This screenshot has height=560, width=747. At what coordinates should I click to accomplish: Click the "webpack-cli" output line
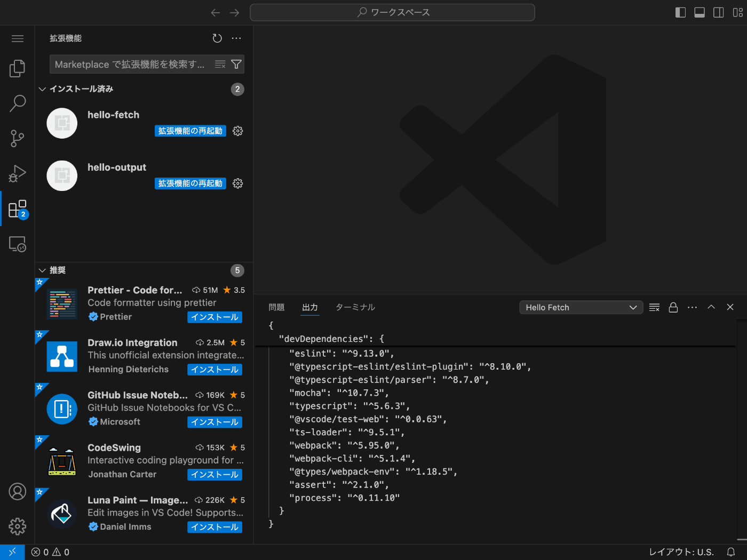(x=352, y=459)
